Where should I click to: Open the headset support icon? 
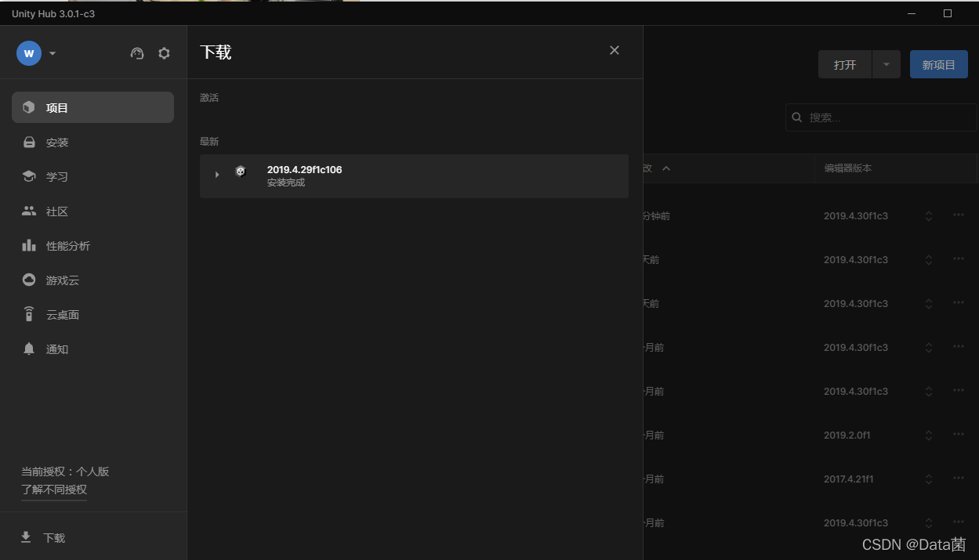137,53
